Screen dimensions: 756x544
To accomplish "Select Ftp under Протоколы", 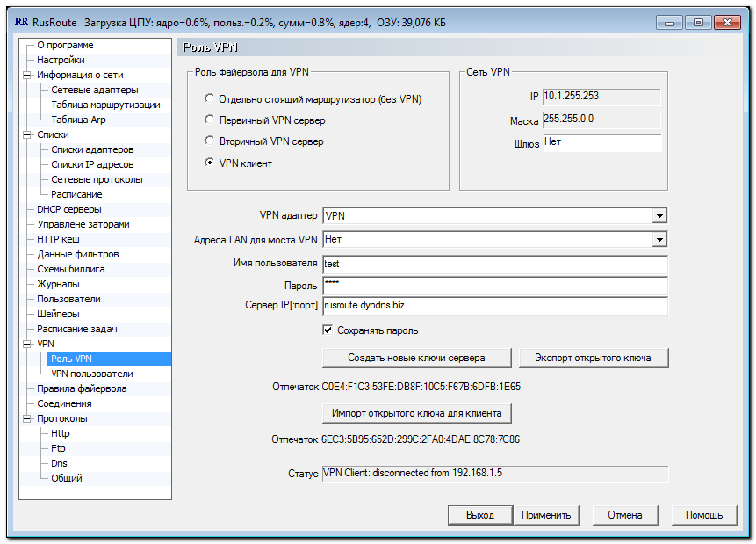I will 58,449.
